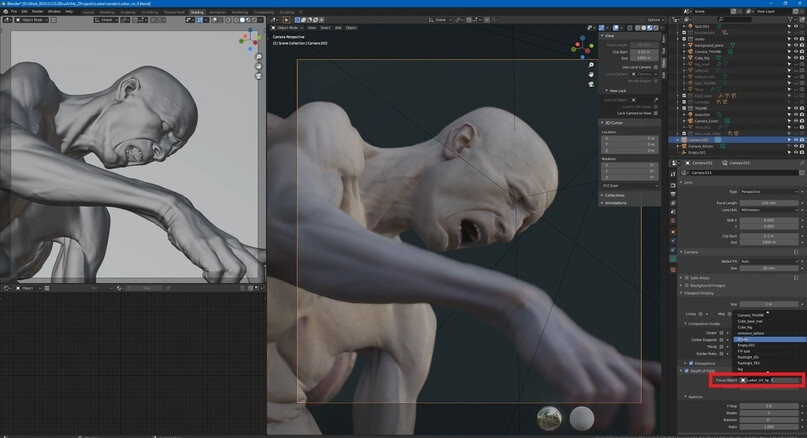Click the navigation gizmo in camera viewport
The image size is (807, 438).
581,46
